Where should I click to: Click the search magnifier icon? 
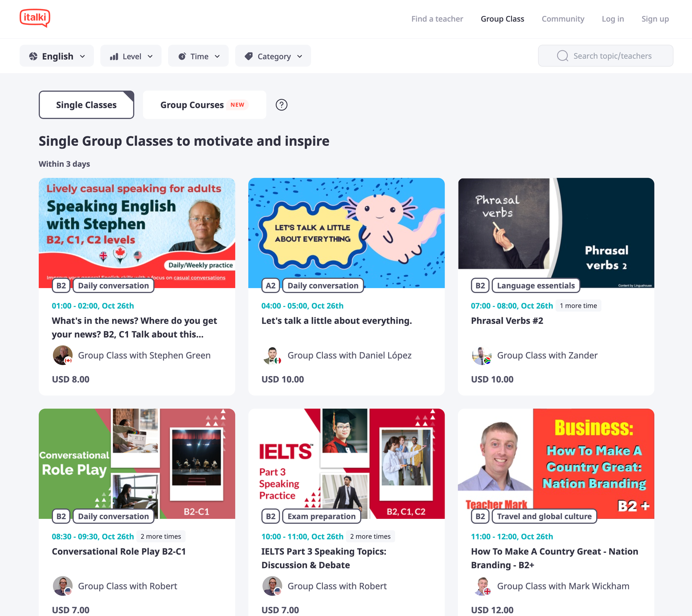[563, 56]
